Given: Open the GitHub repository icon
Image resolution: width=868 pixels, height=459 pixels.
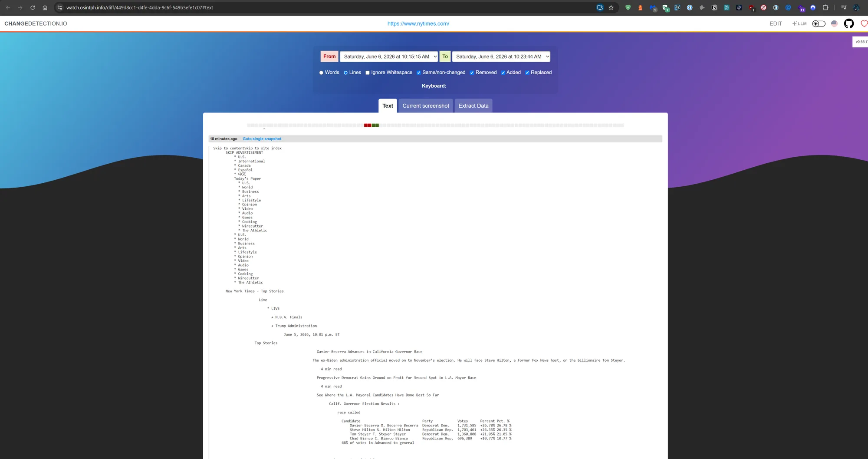Looking at the screenshot, I should [849, 23].
